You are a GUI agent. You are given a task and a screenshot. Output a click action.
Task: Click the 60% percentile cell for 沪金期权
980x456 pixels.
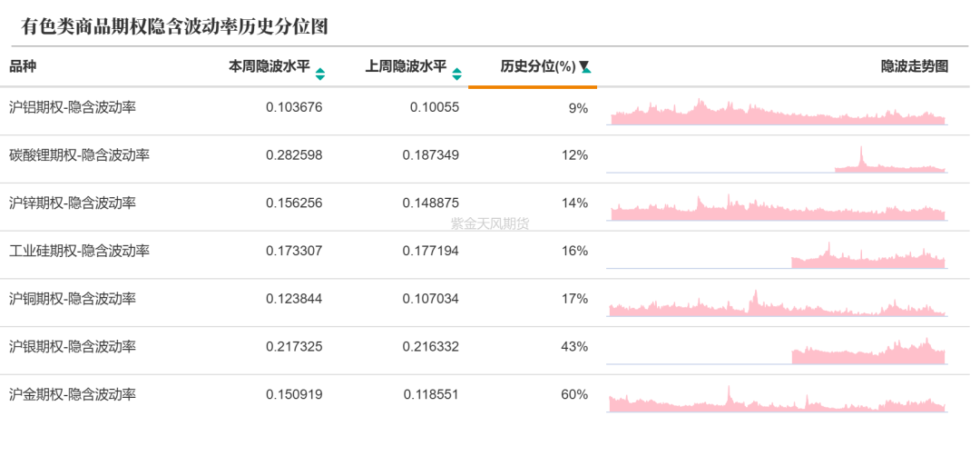click(574, 394)
